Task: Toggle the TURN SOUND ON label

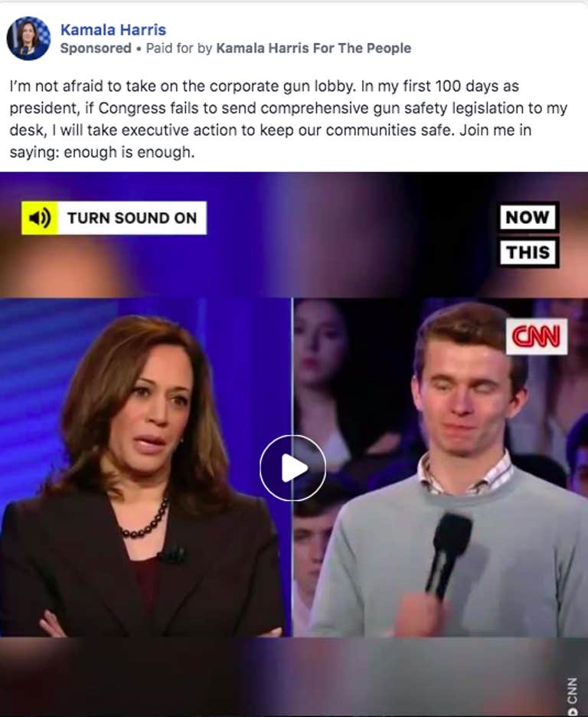Action: 132,218
